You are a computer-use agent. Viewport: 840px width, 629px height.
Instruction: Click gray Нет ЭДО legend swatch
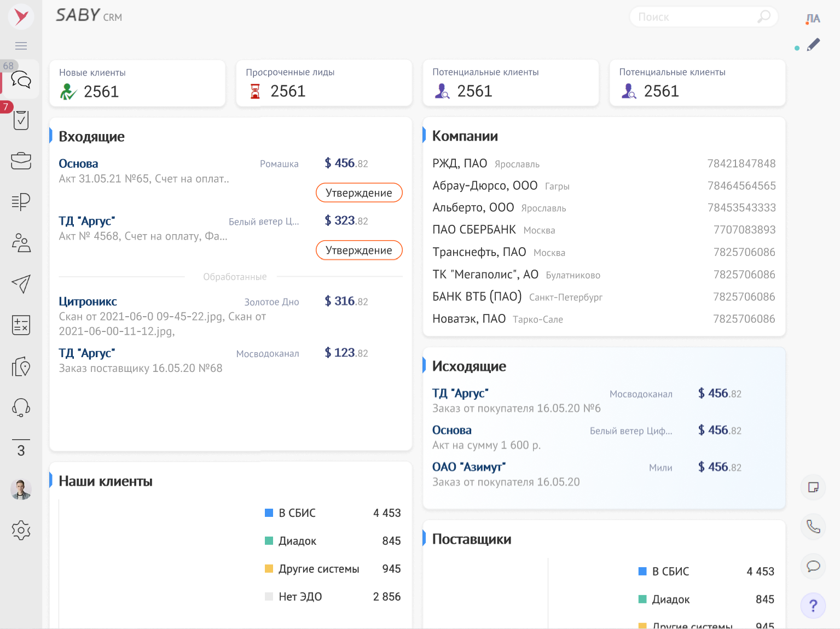269,596
